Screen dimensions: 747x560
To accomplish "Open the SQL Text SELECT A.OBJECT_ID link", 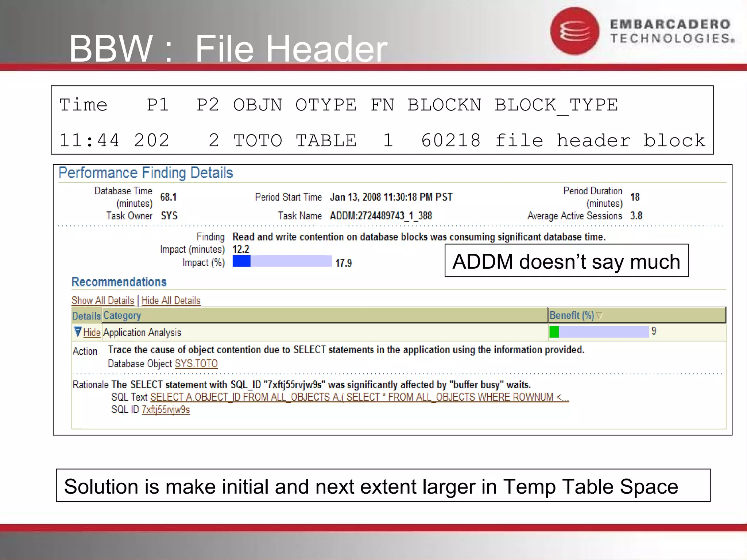I will click(x=359, y=397).
